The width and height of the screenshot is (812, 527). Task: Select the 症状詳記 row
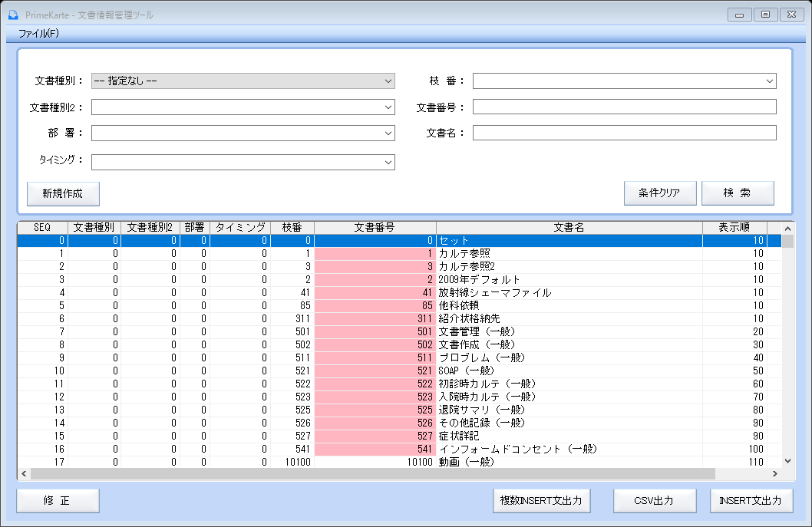pyautogui.click(x=399, y=436)
